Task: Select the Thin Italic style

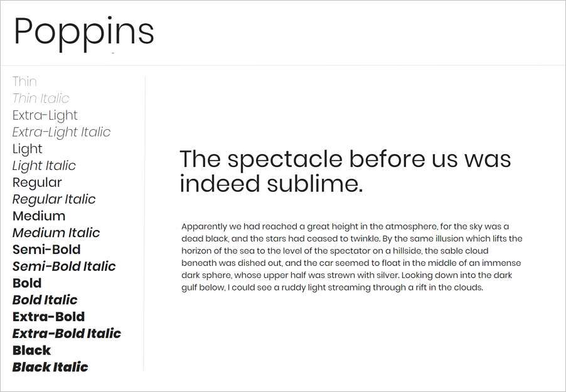Action: [40, 98]
